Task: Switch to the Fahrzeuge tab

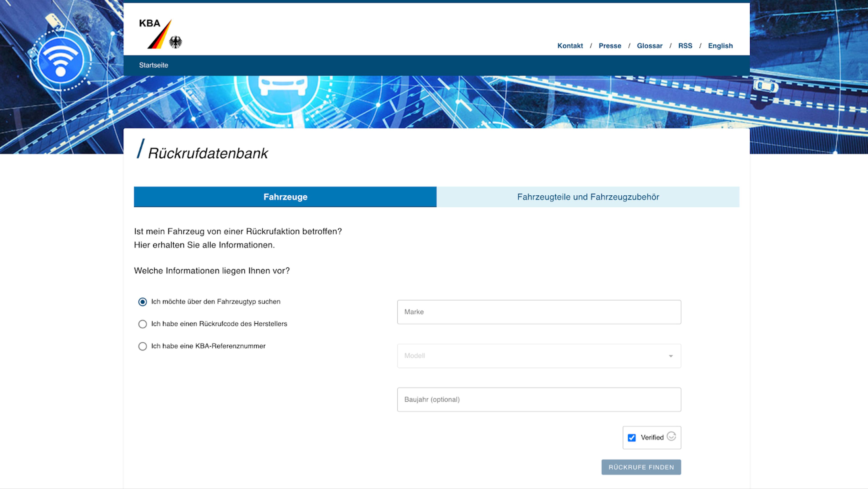Action: 285,197
